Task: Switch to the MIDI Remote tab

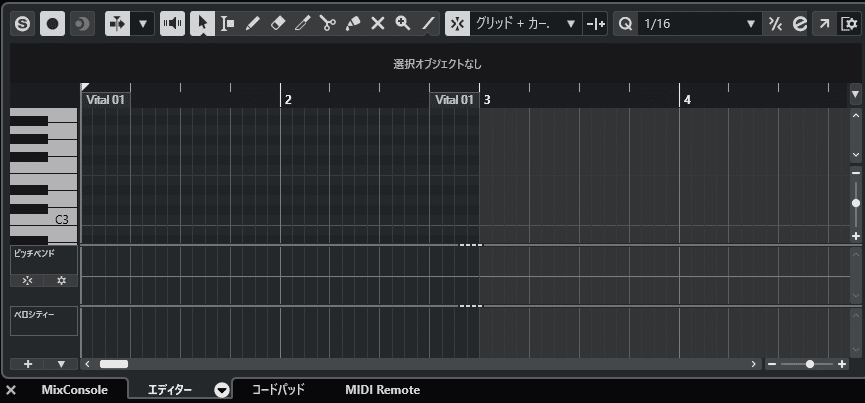Action: pos(382,390)
